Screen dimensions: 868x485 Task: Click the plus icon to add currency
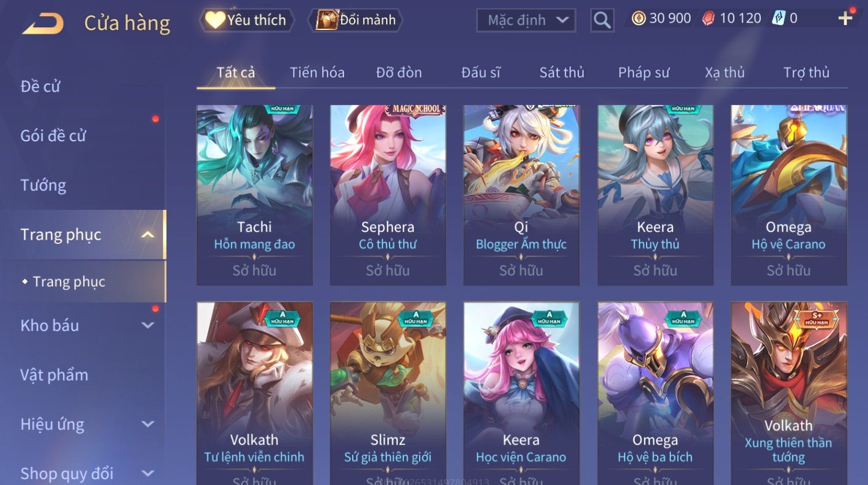(846, 18)
